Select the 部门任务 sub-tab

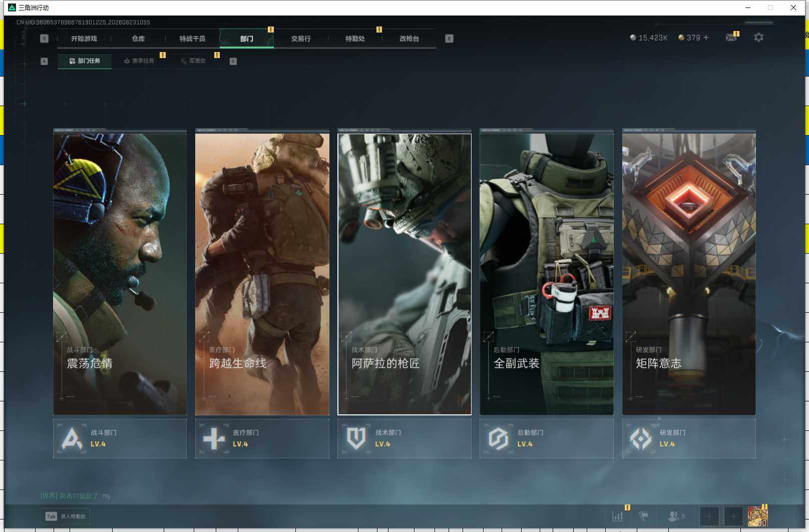85,61
